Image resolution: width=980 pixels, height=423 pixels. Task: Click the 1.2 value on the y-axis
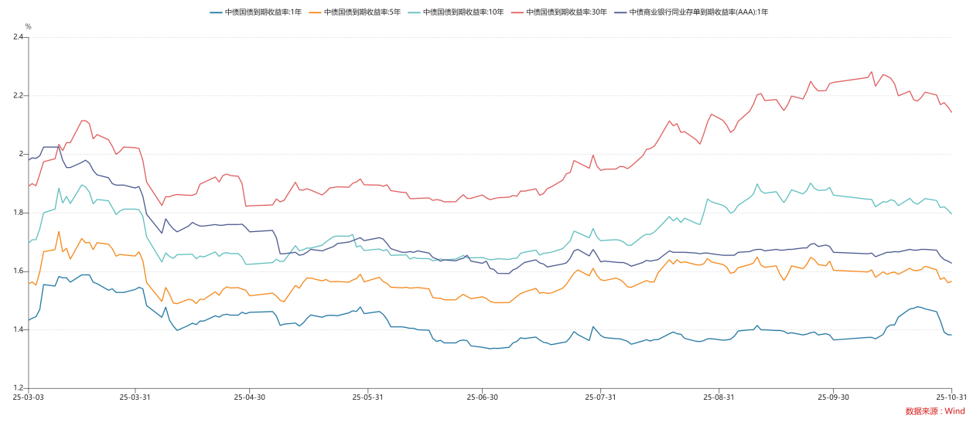click(19, 388)
